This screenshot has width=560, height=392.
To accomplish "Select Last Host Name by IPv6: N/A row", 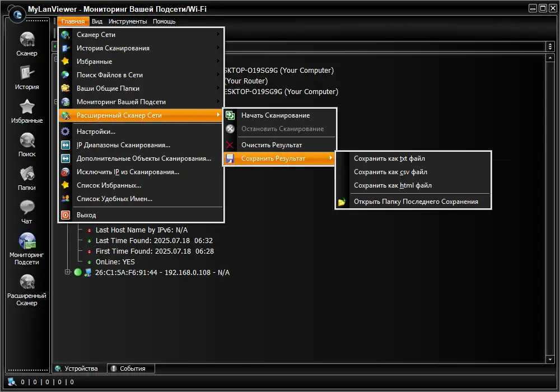I will click(x=142, y=230).
